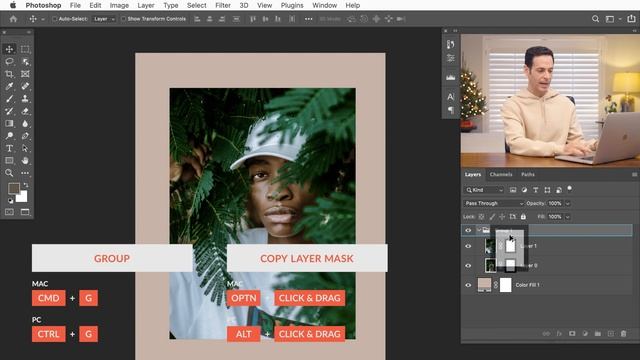Screen dimensions: 640x360
Task: Open the Edit Toolbar three-dots button
Action: (x=25, y=173)
